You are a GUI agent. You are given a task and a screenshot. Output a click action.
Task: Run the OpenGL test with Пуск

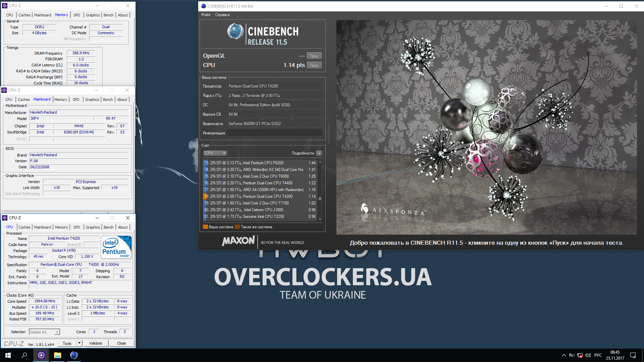(314, 56)
